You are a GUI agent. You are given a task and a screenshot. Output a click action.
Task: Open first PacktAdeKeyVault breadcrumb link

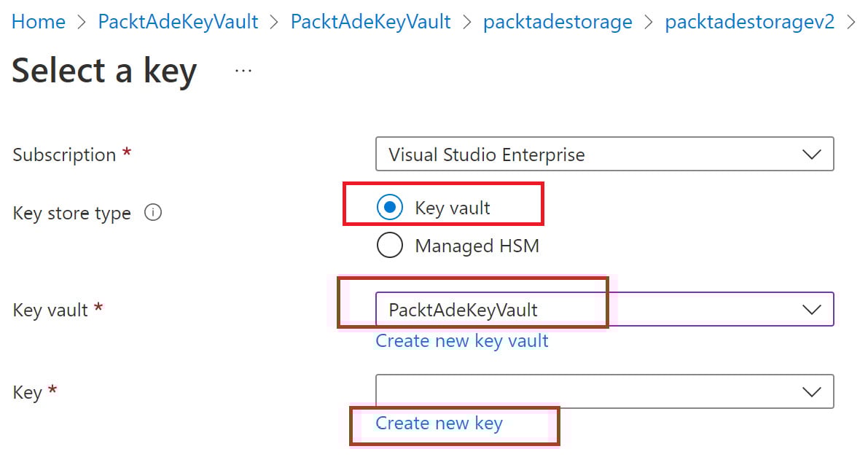pyautogui.click(x=178, y=22)
